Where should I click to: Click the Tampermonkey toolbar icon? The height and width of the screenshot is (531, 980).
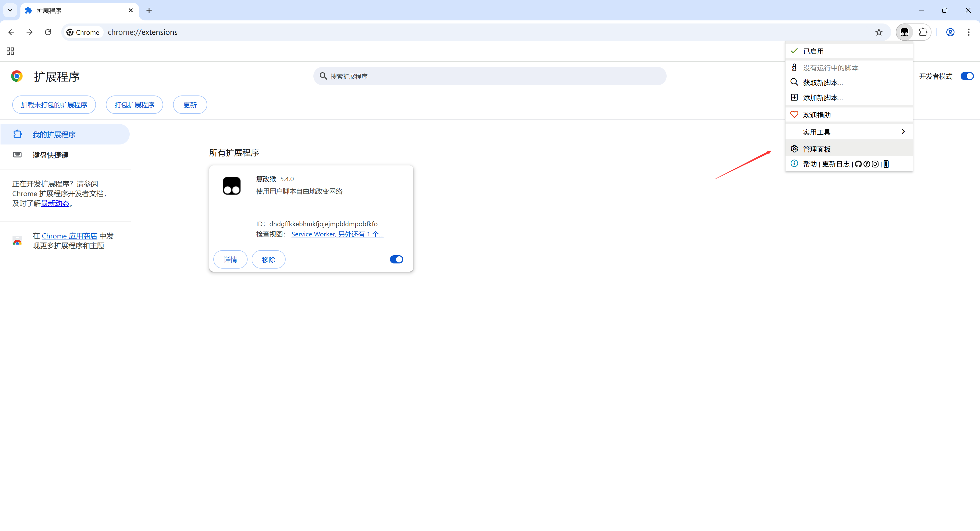[x=904, y=32]
